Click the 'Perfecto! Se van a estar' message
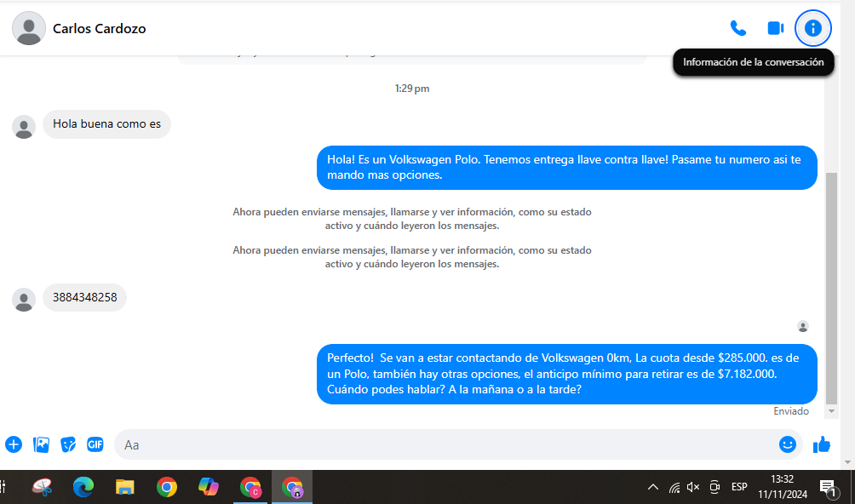This screenshot has width=855, height=504. pyautogui.click(x=567, y=374)
